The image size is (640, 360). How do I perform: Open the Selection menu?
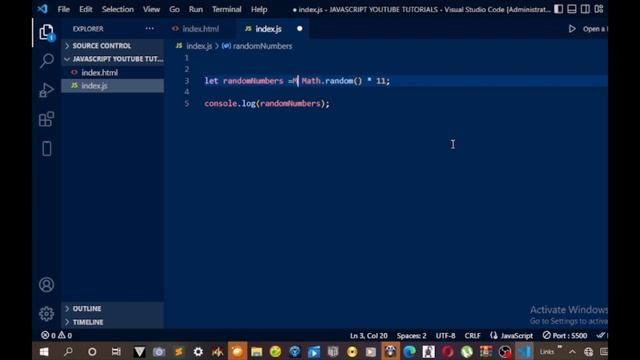[118, 9]
